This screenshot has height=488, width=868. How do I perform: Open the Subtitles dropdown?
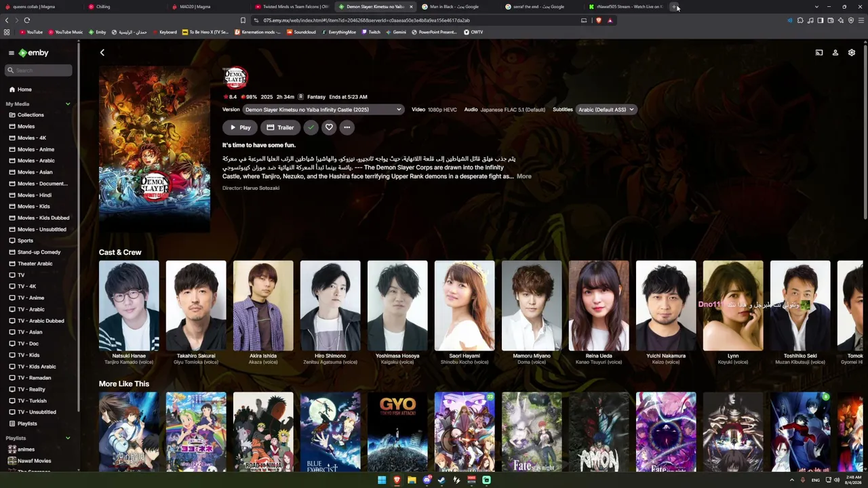(x=606, y=110)
